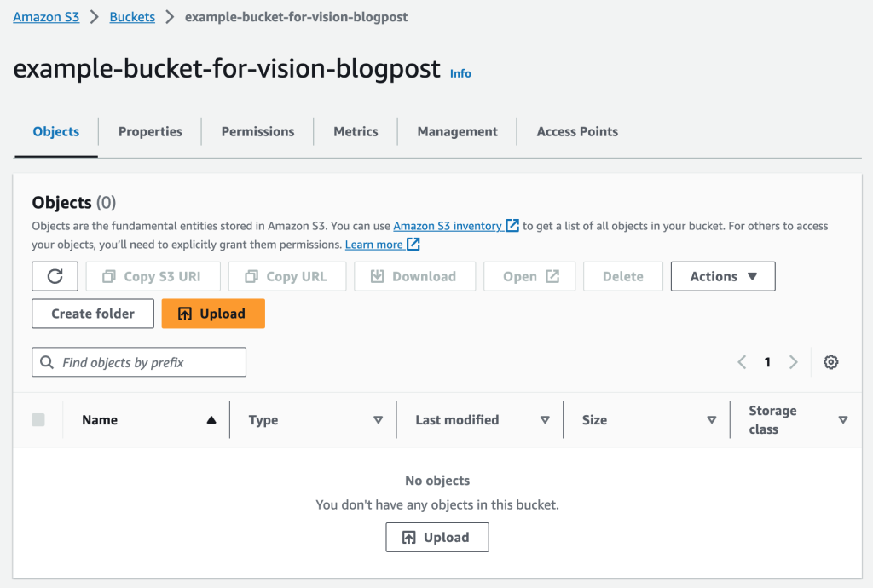This screenshot has width=873, height=588.
Task: Click the upload icon on orange Upload button
Action: pos(186,314)
